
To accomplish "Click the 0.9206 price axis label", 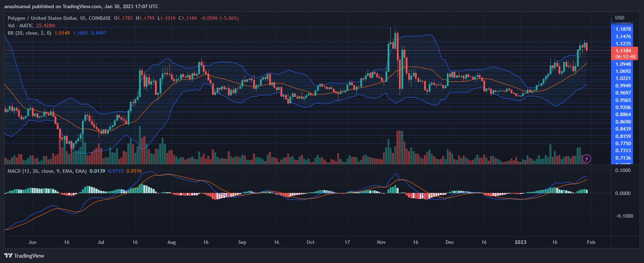I will pyautogui.click(x=623, y=107).
